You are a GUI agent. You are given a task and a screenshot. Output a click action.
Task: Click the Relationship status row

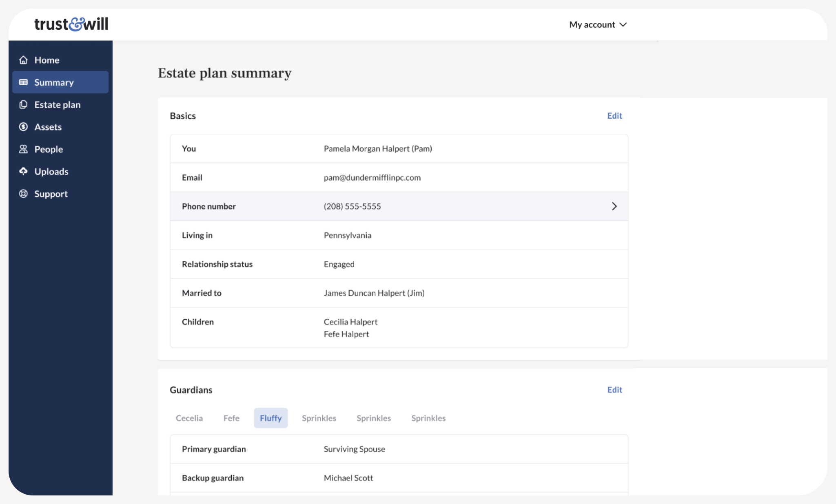(x=399, y=264)
